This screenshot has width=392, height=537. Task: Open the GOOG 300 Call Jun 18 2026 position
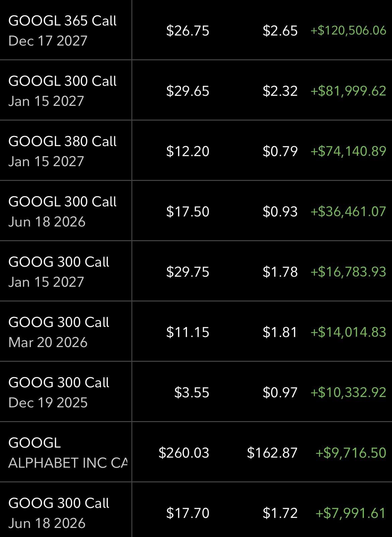[x=59, y=513]
